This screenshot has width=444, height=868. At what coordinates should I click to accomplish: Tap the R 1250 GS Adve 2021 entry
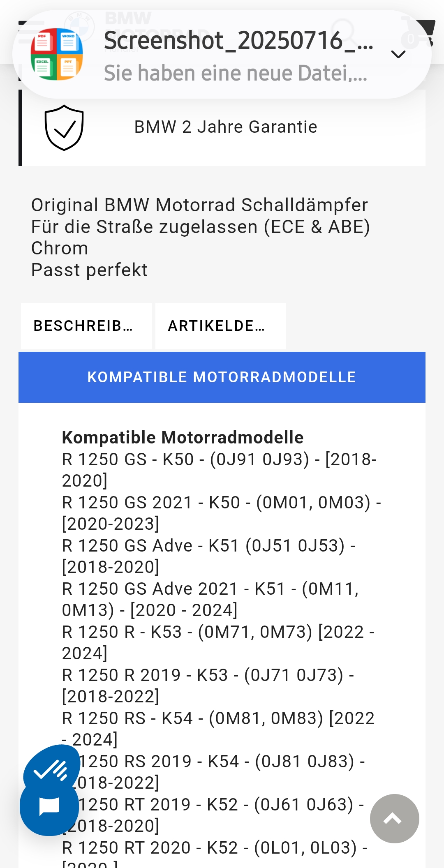click(210, 599)
